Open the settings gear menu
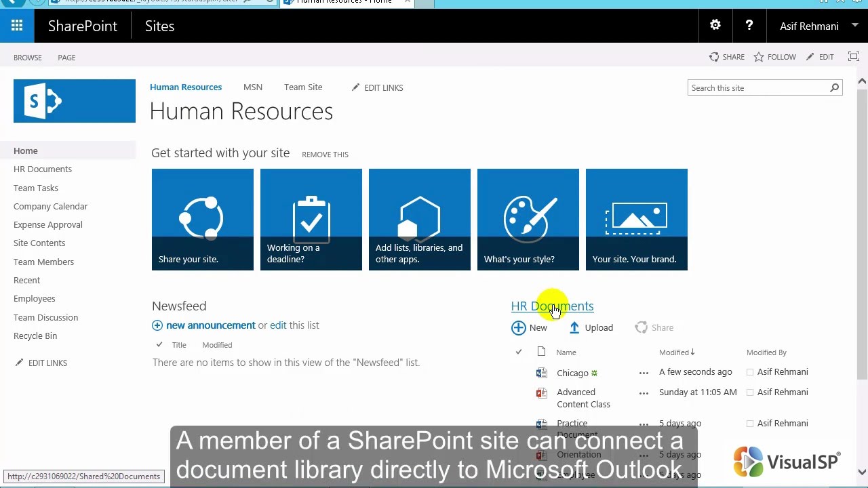 715,26
